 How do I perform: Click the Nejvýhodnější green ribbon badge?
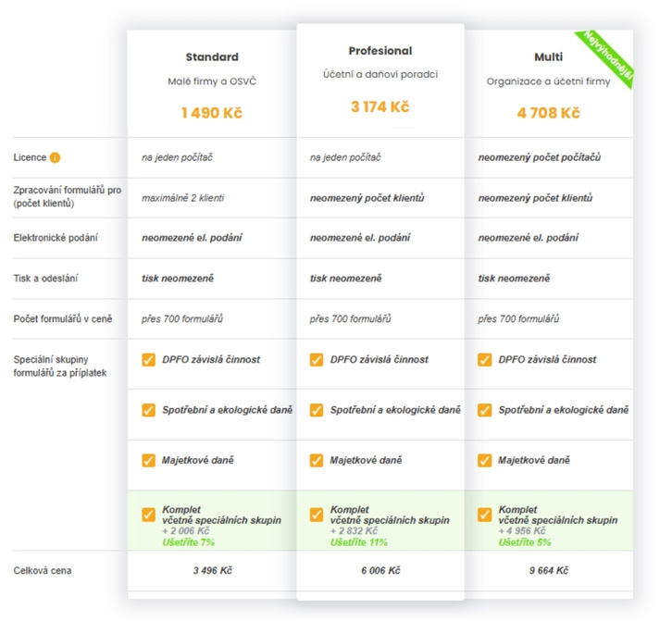pos(608,56)
